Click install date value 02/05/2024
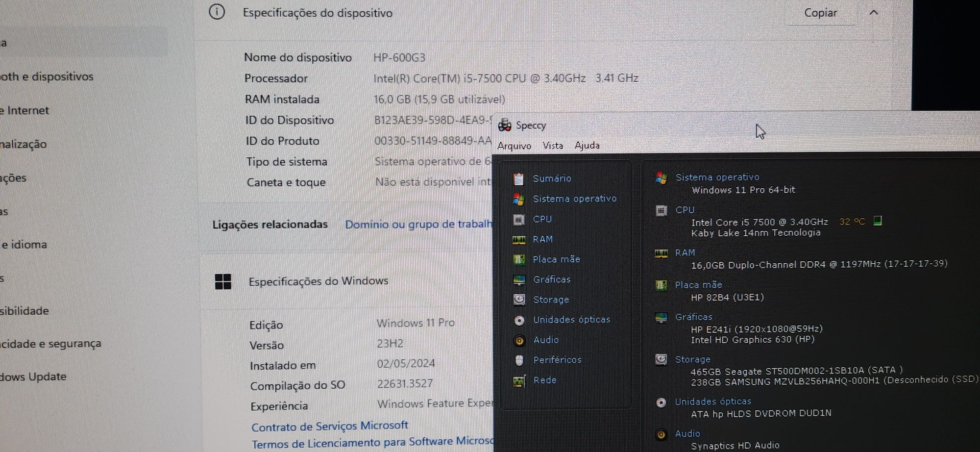Viewport: 980px width, 452px height. (x=406, y=363)
